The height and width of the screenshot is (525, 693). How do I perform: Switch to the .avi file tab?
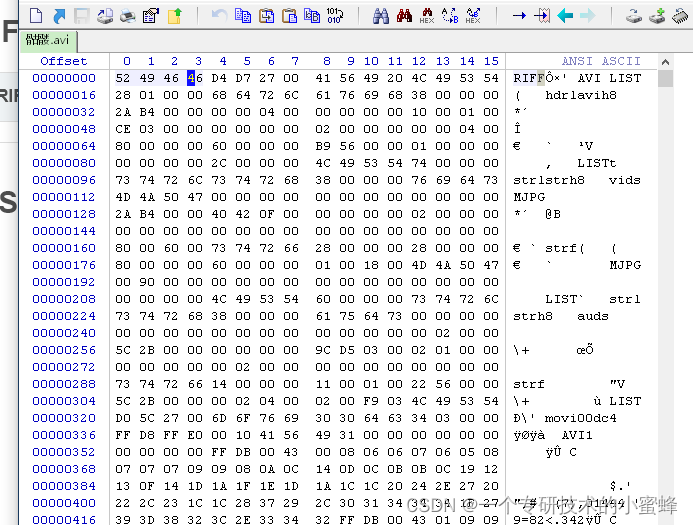[48, 41]
